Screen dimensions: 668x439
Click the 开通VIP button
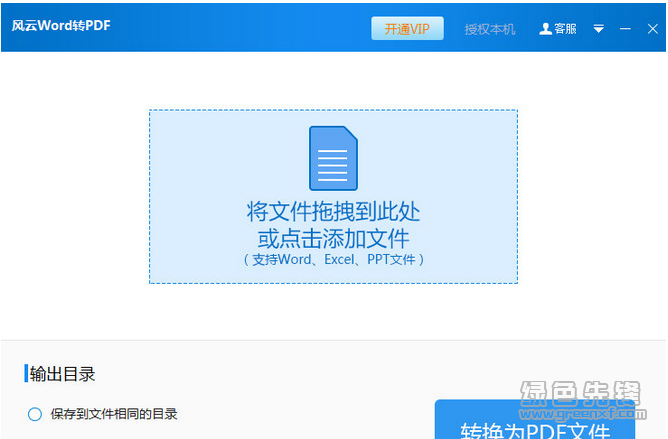pyautogui.click(x=407, y=29)
